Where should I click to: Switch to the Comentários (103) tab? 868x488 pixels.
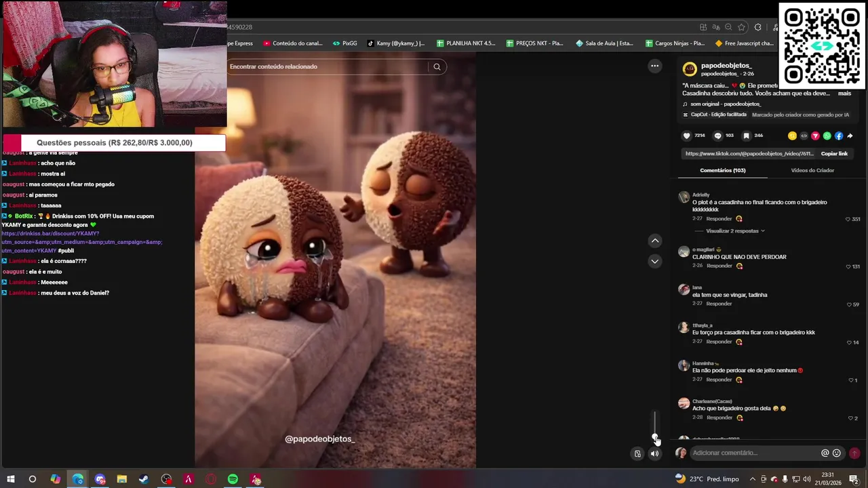(x=723, y=170)
